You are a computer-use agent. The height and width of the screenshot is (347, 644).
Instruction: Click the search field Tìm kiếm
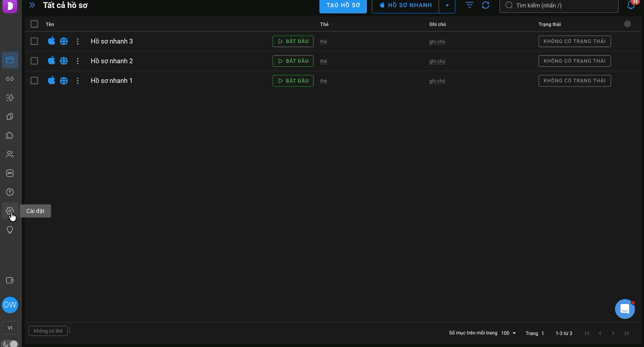[559, 5]
